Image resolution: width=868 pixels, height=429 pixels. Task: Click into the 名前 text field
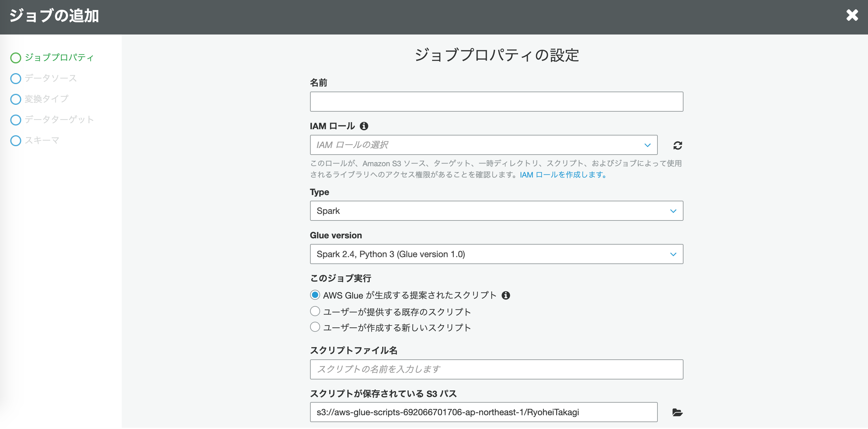[496, 102]
